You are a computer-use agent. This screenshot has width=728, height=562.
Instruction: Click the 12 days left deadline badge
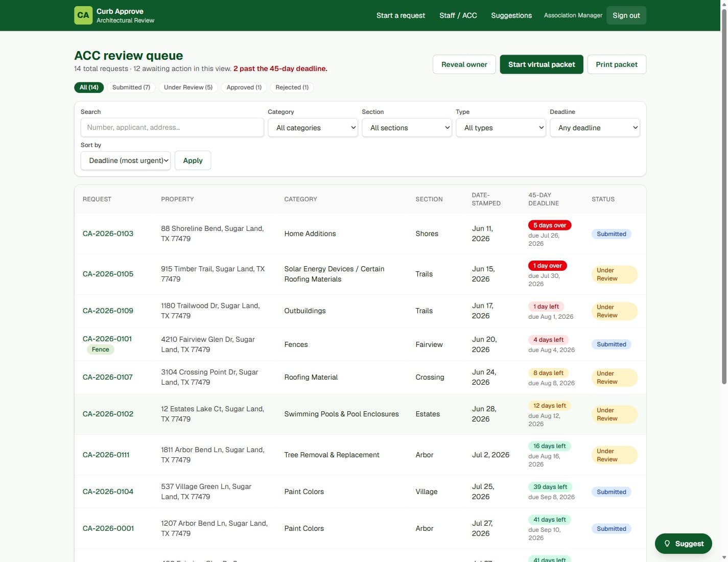pyautogui.click(x=550, y=406)
